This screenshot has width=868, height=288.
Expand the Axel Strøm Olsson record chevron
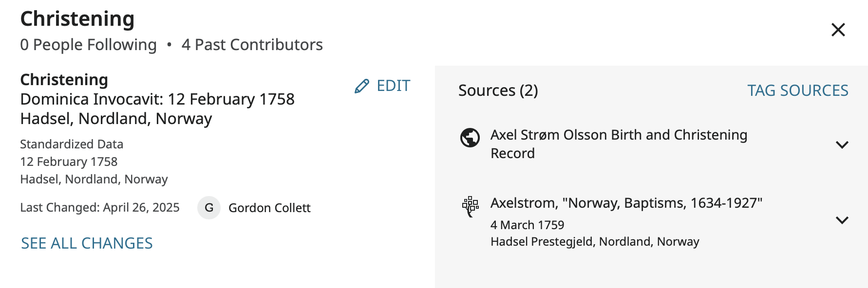tap(842, 144)
